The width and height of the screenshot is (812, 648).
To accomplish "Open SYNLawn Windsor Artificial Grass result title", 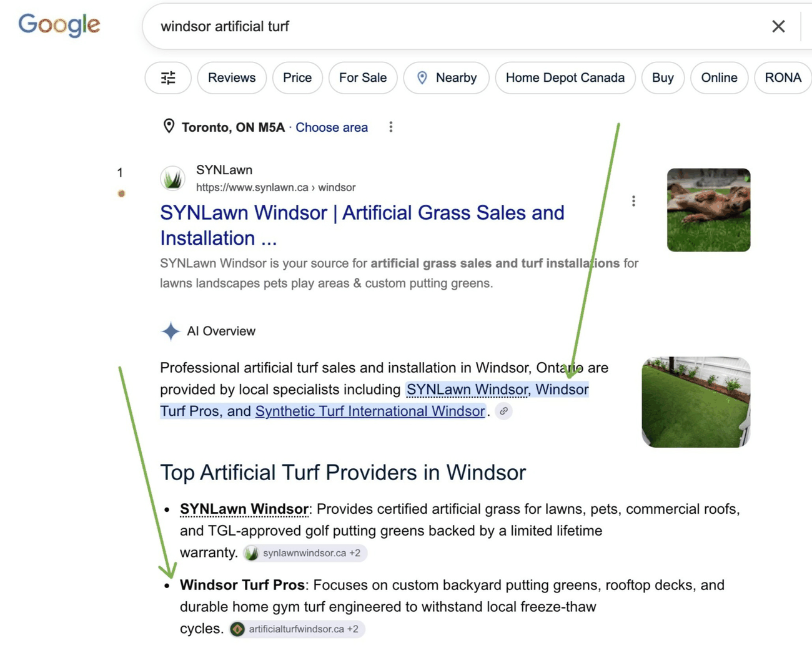I will (x=362, y=225).
